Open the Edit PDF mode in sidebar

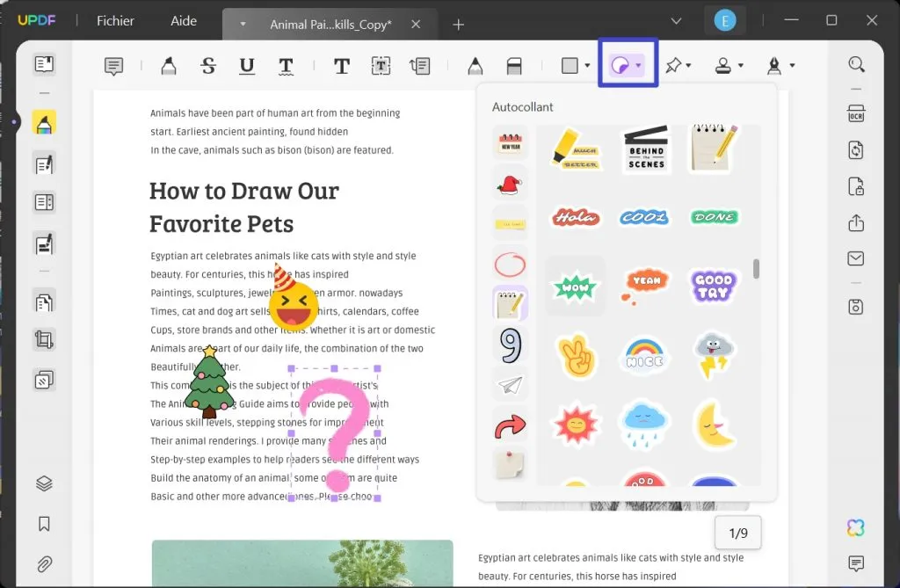[44, 165]
